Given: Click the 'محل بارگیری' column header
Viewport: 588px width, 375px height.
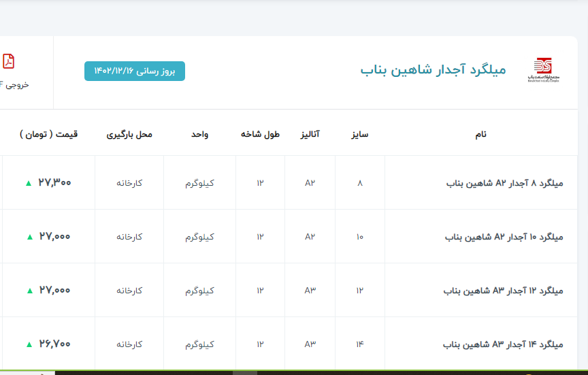Looking at the screenshot, I should click(x=129, y=134).
